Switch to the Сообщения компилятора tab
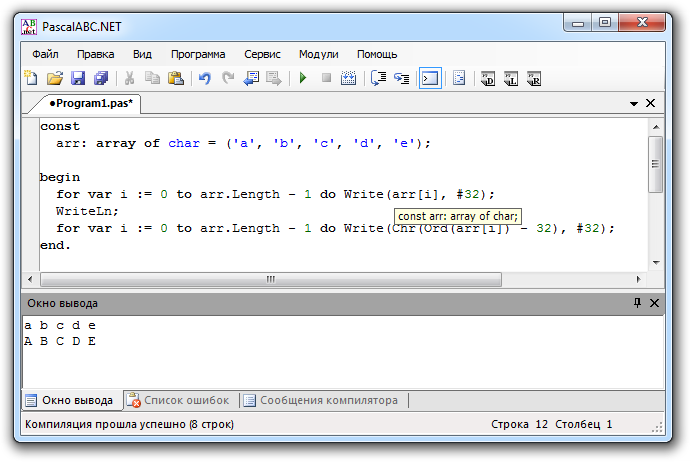The width and height of the screenshot is (691, 462). point(321,400)
